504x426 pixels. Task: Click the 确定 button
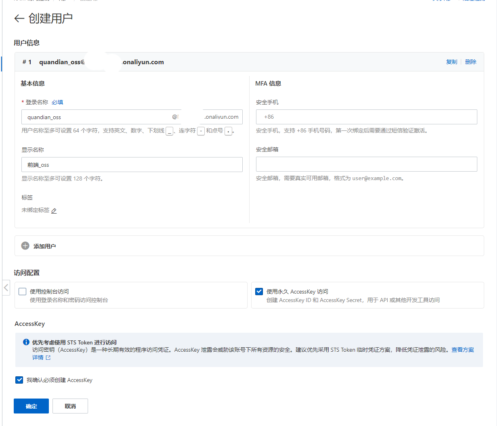click(31, 406)
